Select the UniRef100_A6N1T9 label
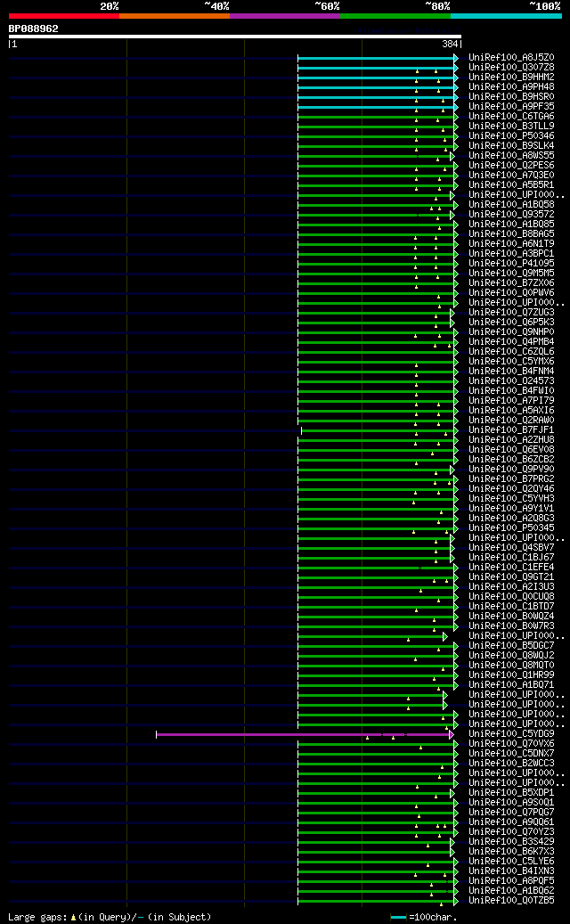570x924 pixels. click(511, 244)
